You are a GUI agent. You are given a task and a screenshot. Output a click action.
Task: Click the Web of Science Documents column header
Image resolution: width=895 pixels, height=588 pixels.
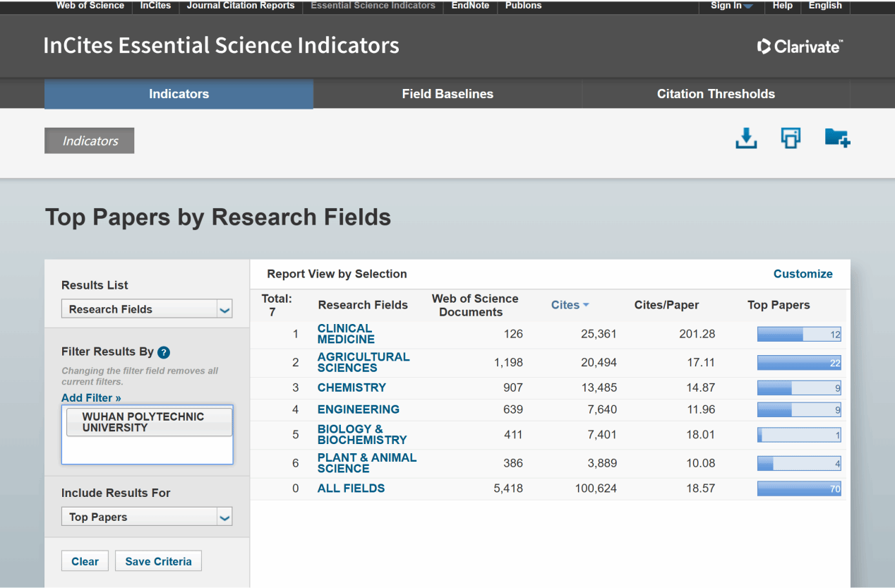[474, 305]
